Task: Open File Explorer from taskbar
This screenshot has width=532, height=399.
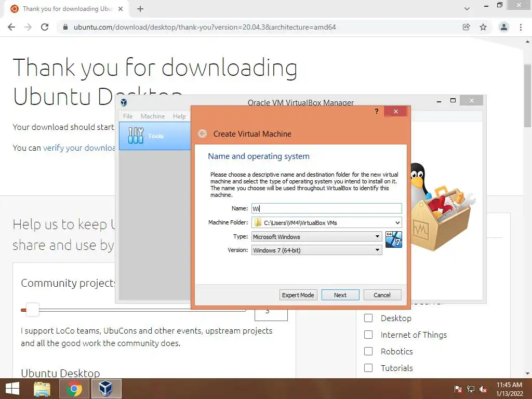Action: (x=42, y=389)
